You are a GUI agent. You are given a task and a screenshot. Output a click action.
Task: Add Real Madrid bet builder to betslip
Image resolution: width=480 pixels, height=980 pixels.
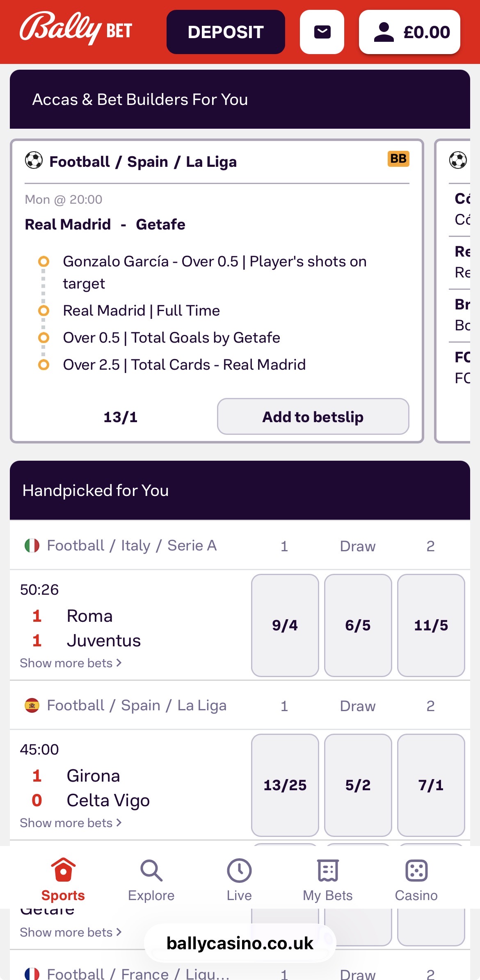[313, 416]
